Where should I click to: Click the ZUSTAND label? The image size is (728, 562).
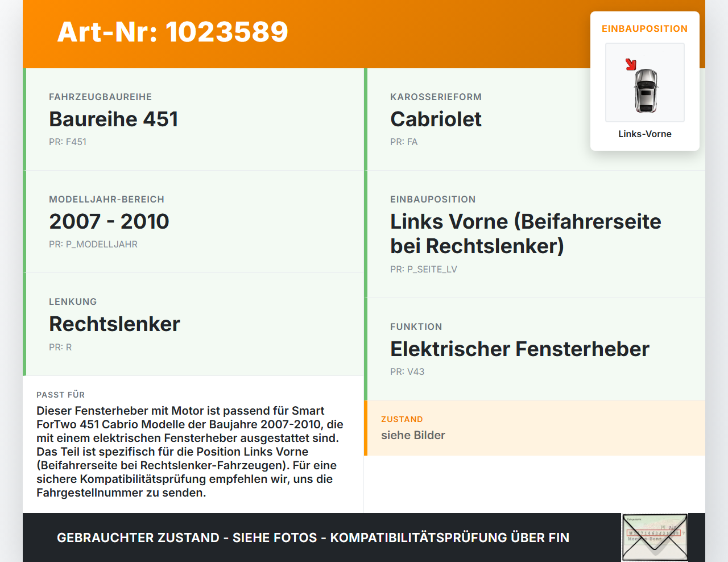click(x=402, y=419)
